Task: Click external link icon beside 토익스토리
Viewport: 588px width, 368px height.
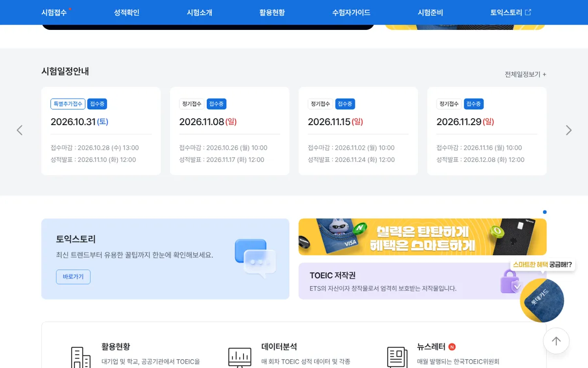Action: tap(528, 12)
